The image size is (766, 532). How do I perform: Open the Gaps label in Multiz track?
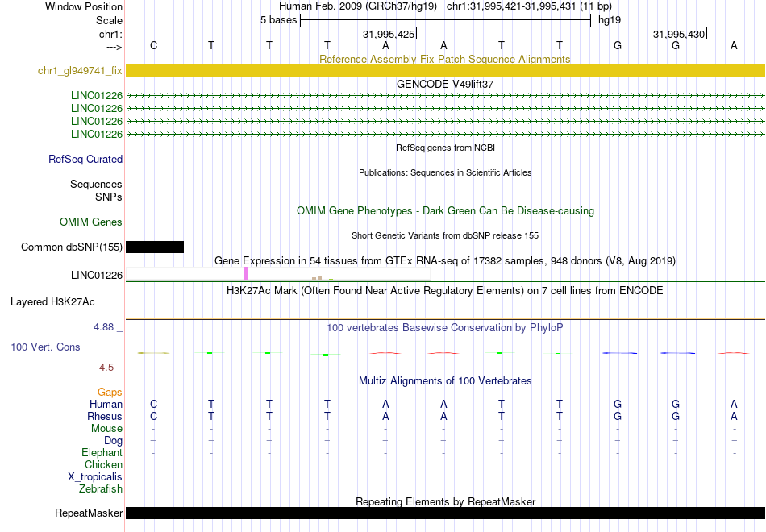point(110,393)
